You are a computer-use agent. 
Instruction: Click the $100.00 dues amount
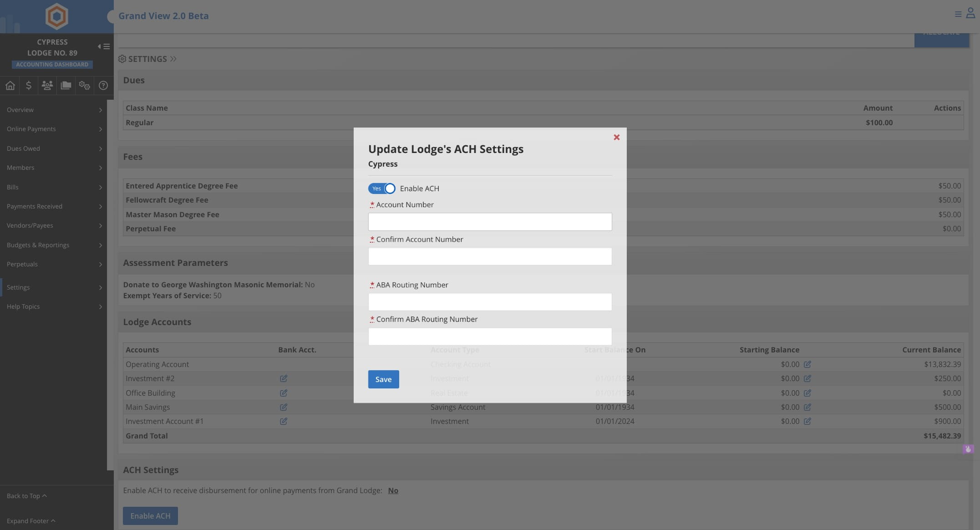[x=879, y=122]
